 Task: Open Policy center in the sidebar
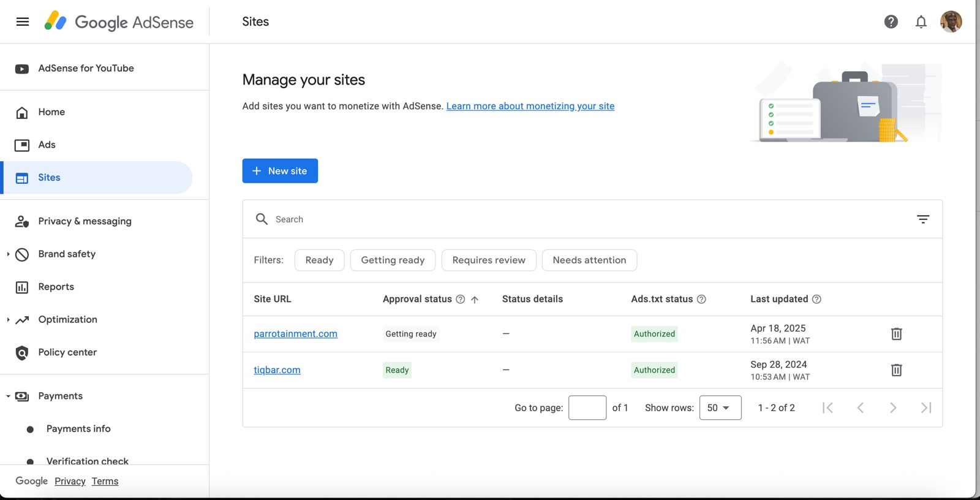coord(67,352)
